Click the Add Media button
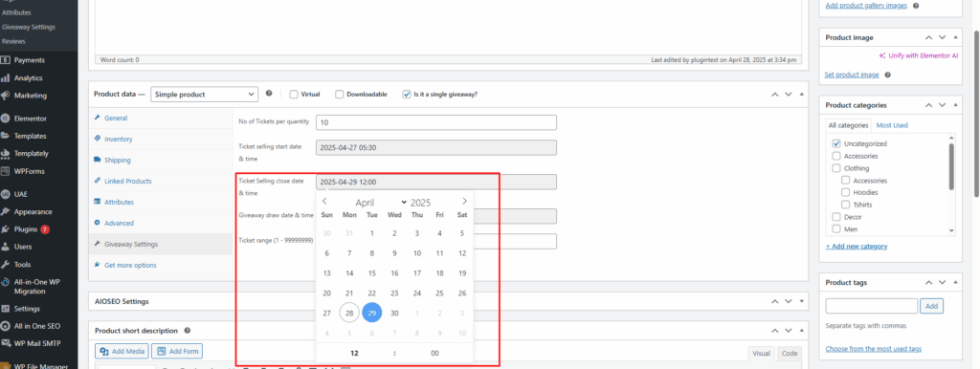Image resolution: width=980 pixels, height=369 pixels. click(x=122, y=352)
